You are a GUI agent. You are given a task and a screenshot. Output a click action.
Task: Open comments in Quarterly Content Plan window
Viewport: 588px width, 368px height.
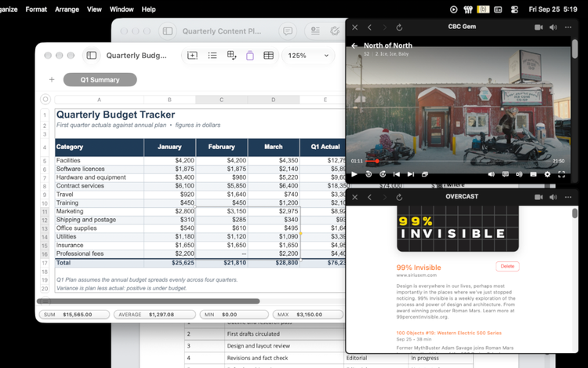click(x=288, y=31)
